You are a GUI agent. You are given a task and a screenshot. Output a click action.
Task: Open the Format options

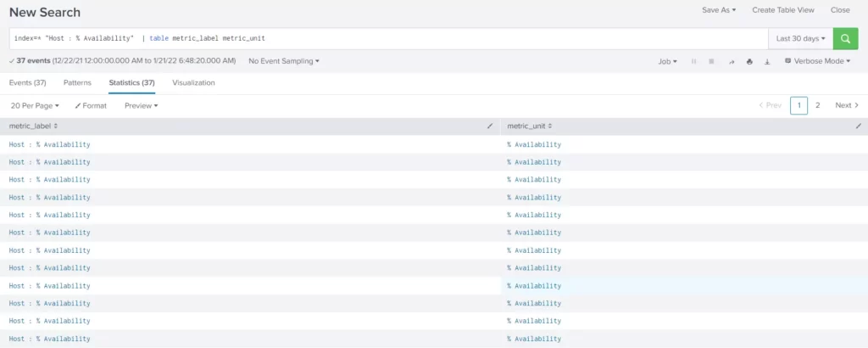91,105
